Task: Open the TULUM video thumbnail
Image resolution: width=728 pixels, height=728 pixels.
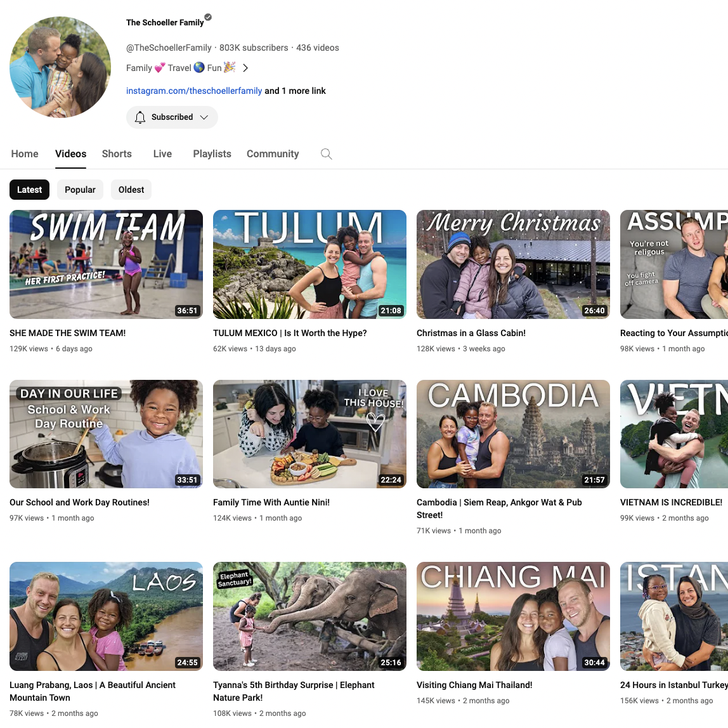Action: tap(309, 264)
